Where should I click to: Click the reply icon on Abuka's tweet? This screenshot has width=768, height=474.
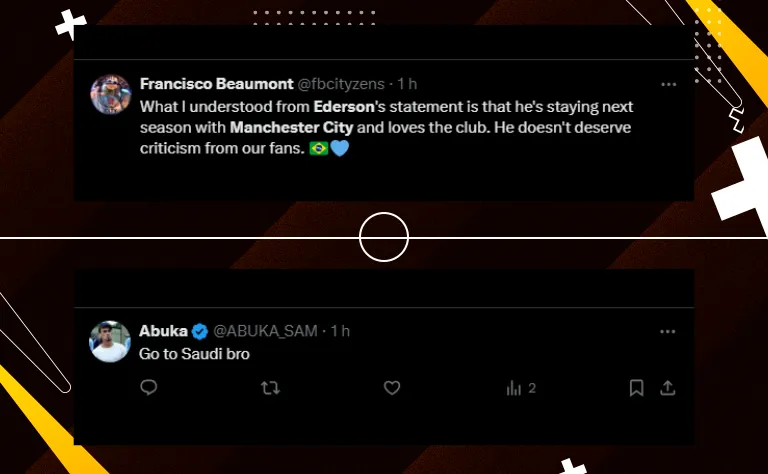149,388
